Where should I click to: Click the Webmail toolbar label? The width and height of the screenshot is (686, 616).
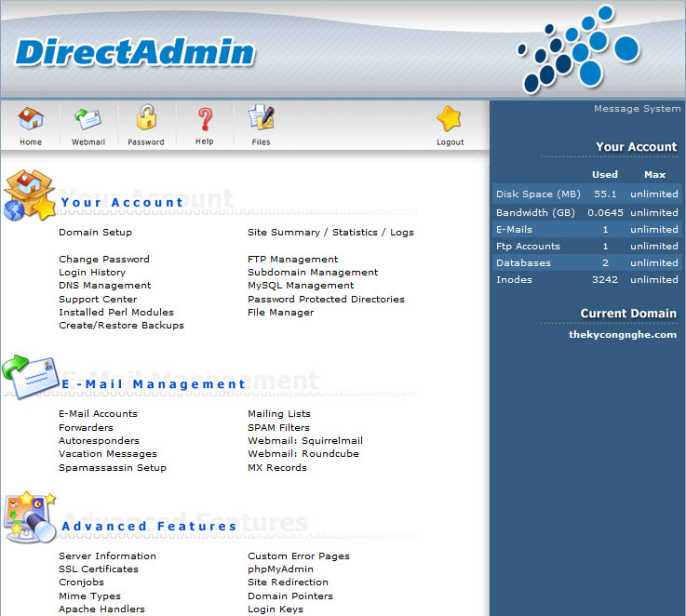click(x=88, y=142)
